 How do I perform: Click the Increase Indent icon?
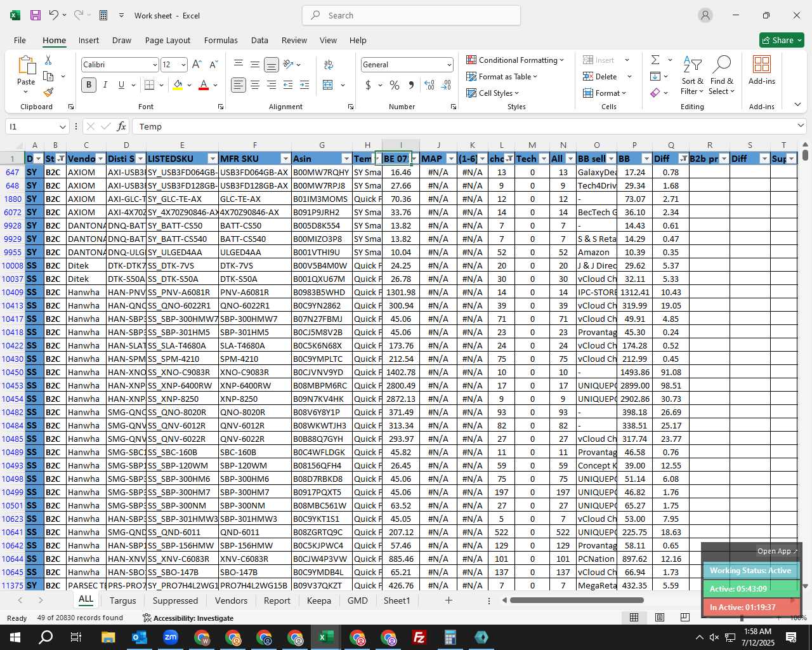pos(304,85)
